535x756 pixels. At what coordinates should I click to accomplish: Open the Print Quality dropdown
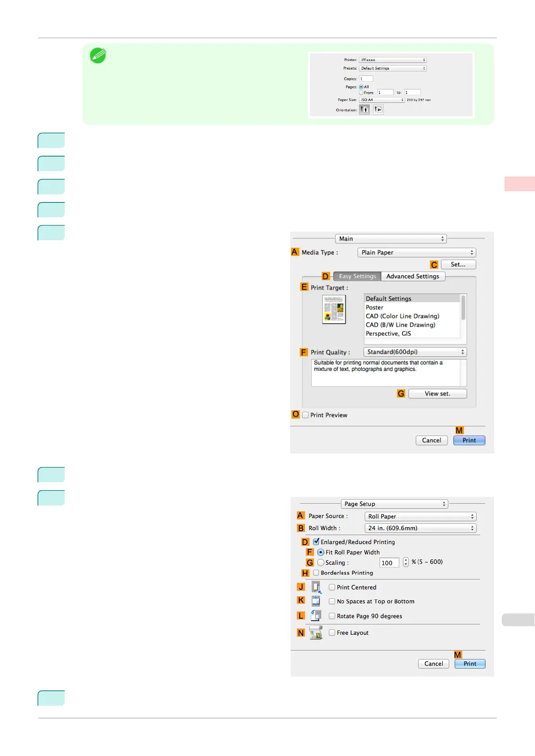[x=415, y=352]
